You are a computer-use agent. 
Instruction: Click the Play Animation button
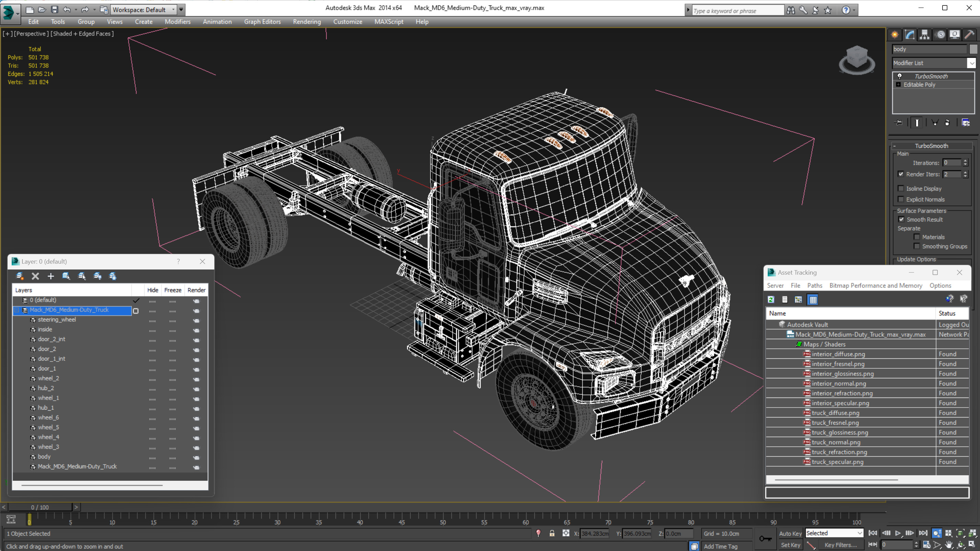(898, 533)
